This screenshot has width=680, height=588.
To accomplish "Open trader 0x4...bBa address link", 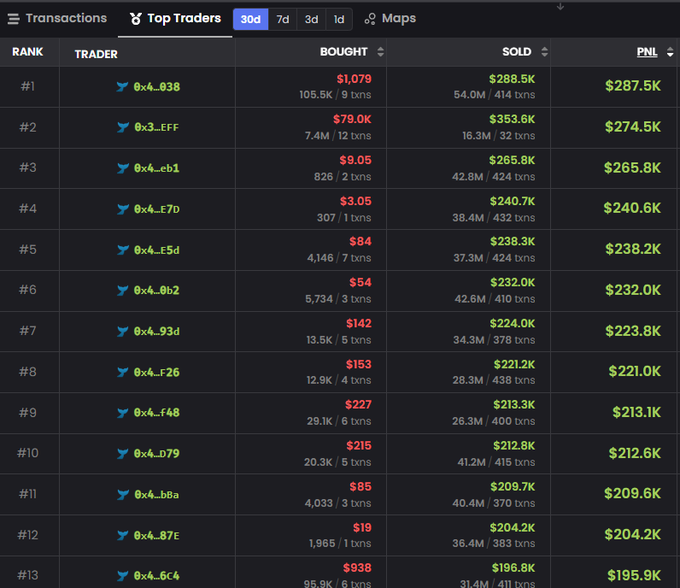I will [157, 495].
